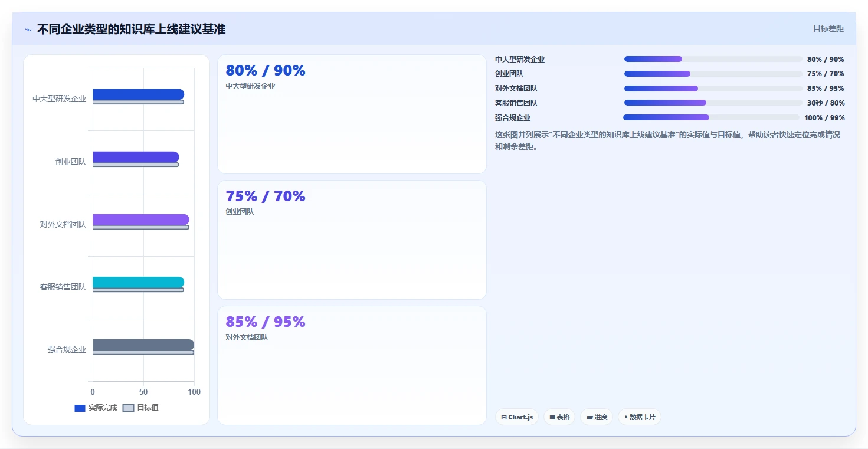Click the progress bar beside 85% / 95% in the list

713,89
